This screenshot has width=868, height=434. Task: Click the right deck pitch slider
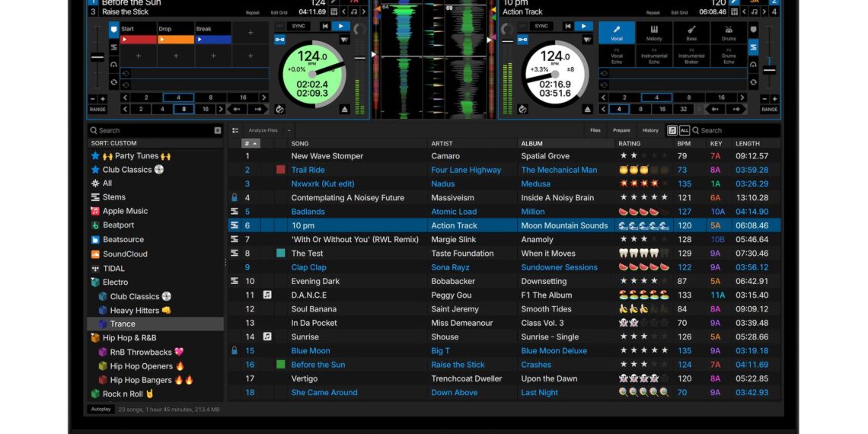768,69
